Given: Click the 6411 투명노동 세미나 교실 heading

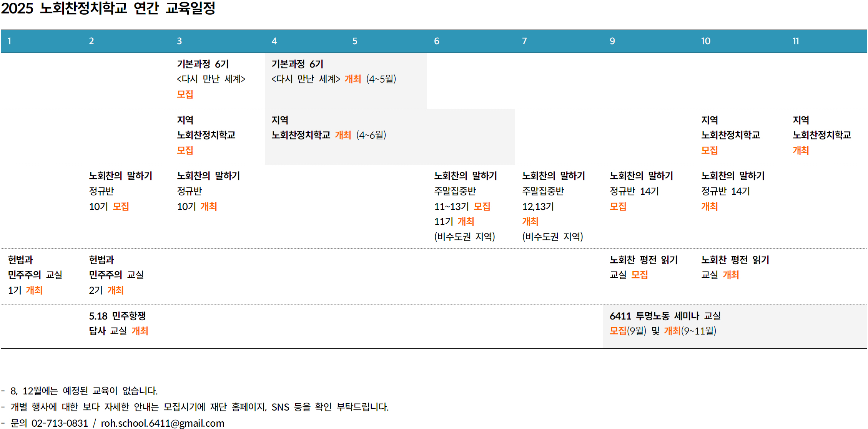Looking at the screenshot, I should tap(665, 316).
